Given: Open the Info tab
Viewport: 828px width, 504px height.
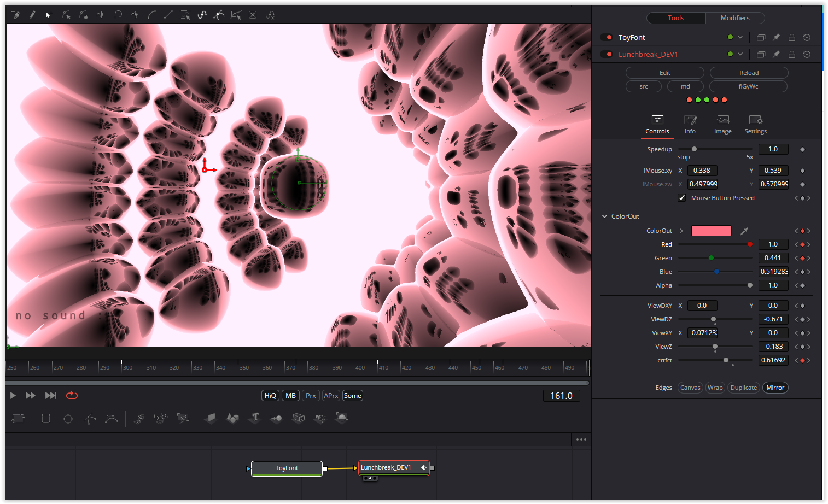Looking at the screenshot, I should pyautogui.click(x=690, y=125).
